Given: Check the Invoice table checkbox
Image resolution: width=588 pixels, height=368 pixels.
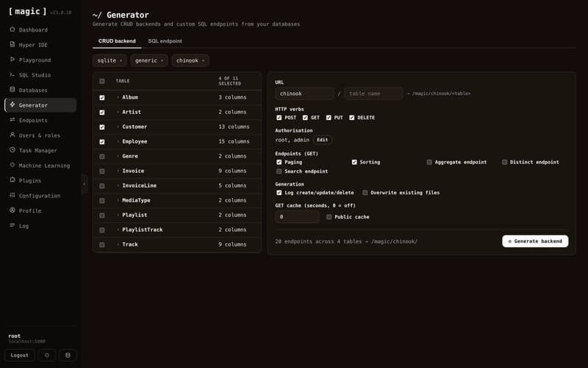Looking at the screenshot, I should click(102, 171).
